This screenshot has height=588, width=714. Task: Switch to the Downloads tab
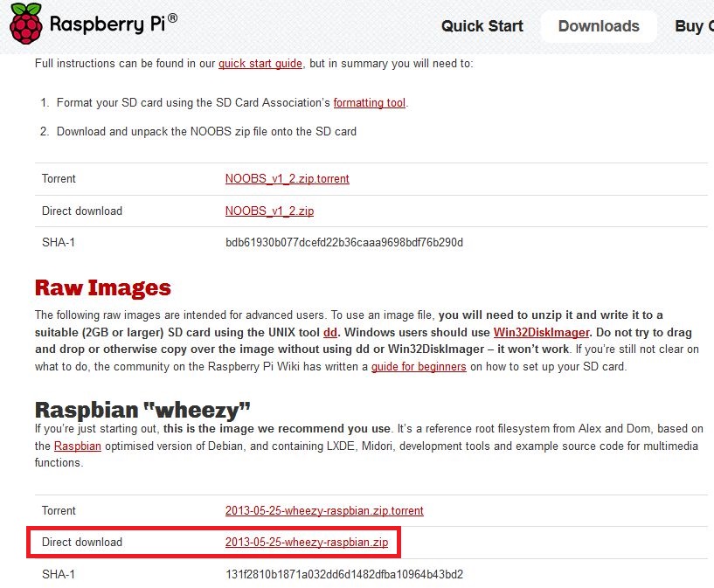(x=599, y=26)
